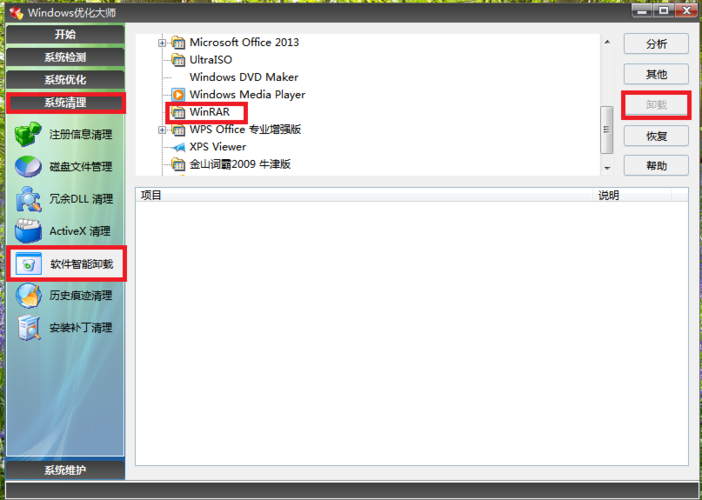The height and width of the screenshot is (500, 702).
Task: Open the 系统优化 section
Action: click(x=65, y=80)
